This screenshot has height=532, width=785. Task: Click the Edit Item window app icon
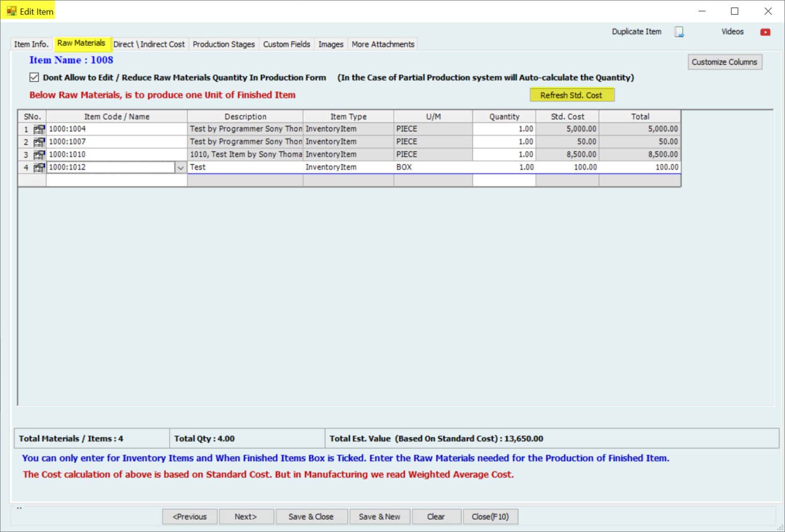pos(11,11)
